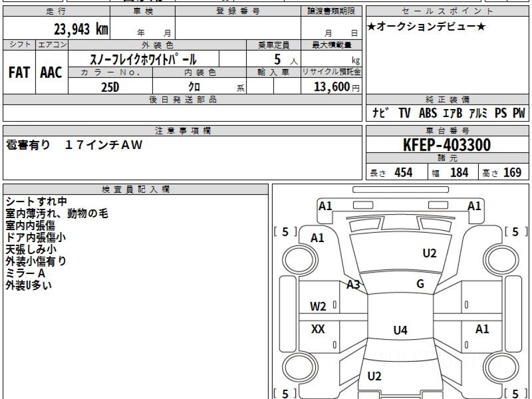
Task: Select the FAT shift value
Action: tap(19, 72)
